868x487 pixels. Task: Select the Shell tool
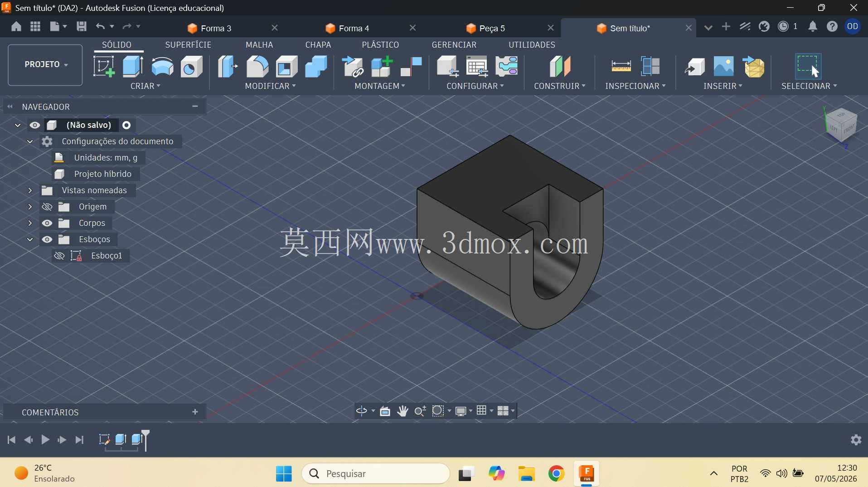[286, 66]
